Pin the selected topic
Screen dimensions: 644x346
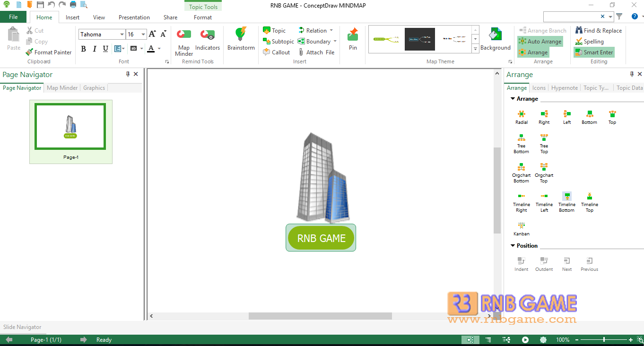353,39
